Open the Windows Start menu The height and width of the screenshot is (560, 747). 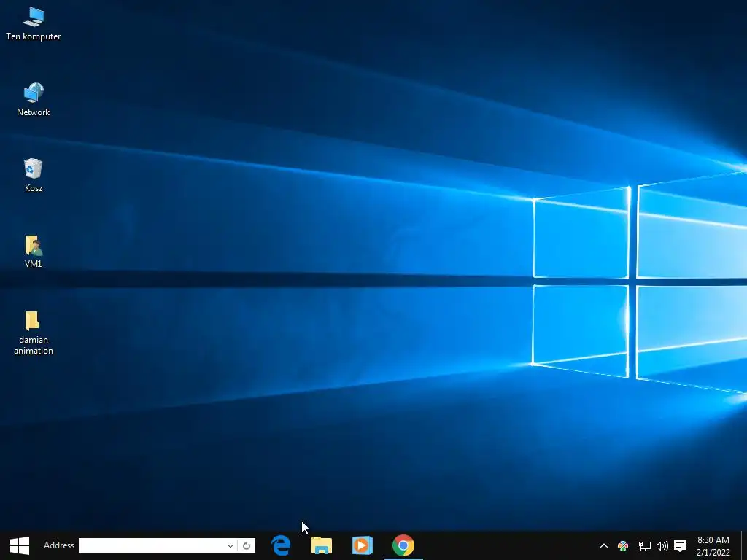pos(20,545)
